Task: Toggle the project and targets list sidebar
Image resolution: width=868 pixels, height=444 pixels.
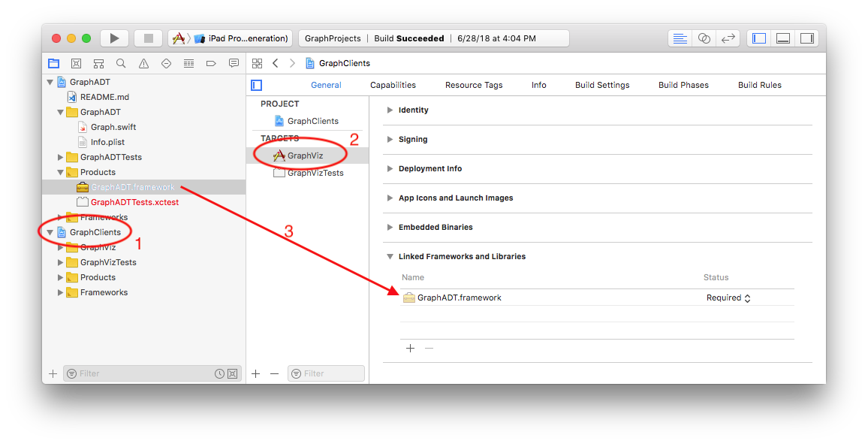Action: pyautogui.click(x=256, y=85)
